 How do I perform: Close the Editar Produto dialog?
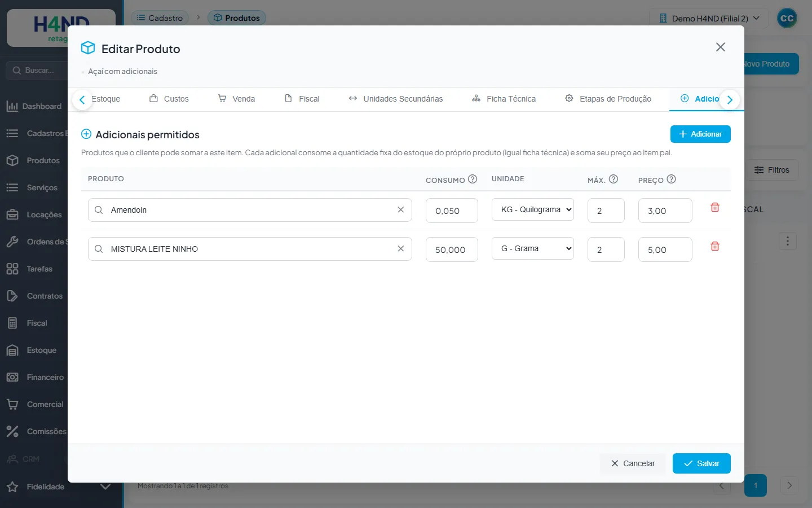(x=721, y=47)
